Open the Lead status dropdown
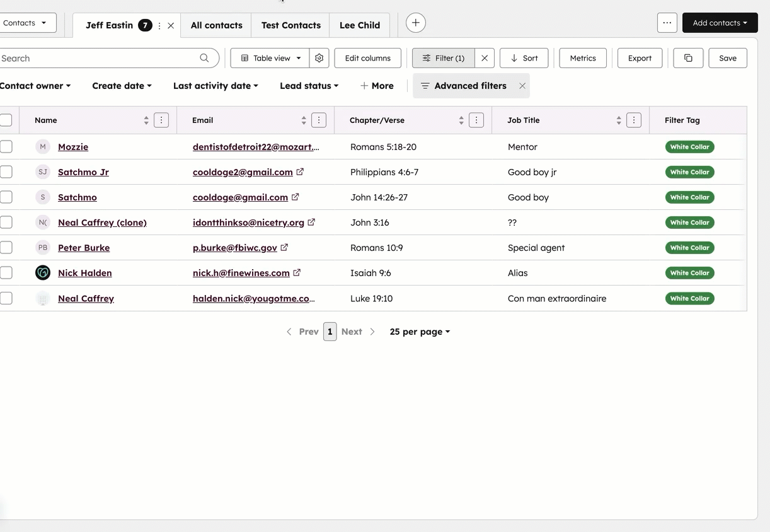Image resolution: width=770 pixels, height=532 pixels. pyautogui.click(x=309, y=85)
